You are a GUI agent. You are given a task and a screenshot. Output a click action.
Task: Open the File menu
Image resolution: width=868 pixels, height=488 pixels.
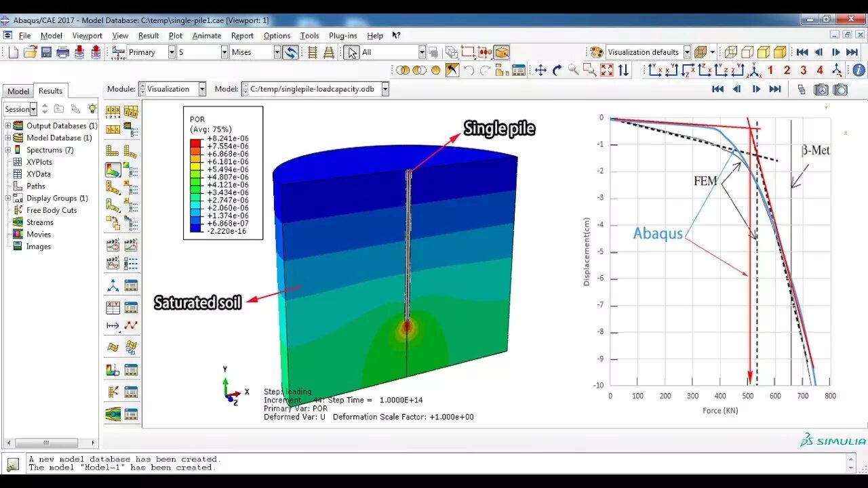25,36
